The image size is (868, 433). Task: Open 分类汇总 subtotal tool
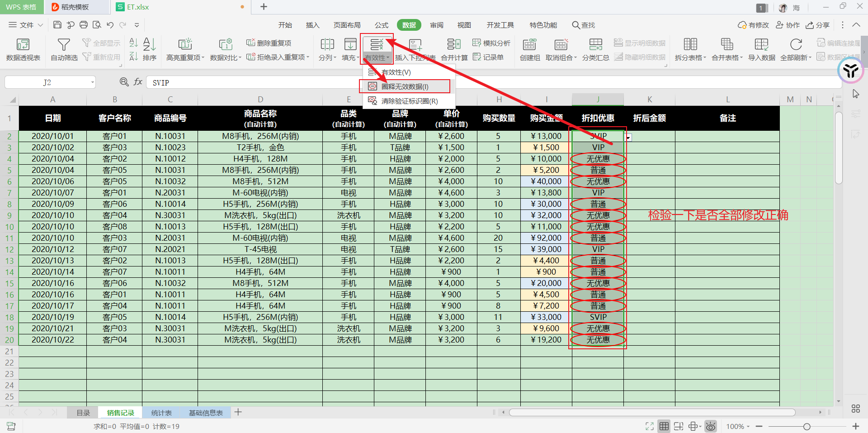pos(595,50)
